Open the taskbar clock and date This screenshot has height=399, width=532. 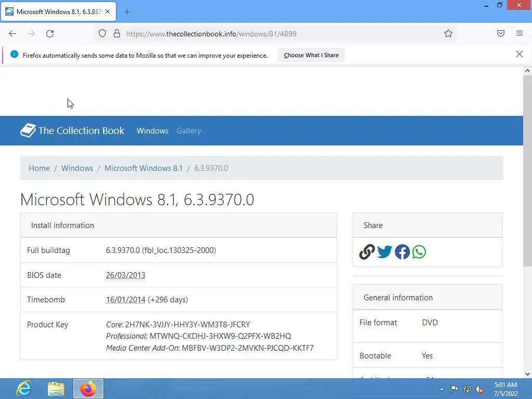(x=506, y=389)
